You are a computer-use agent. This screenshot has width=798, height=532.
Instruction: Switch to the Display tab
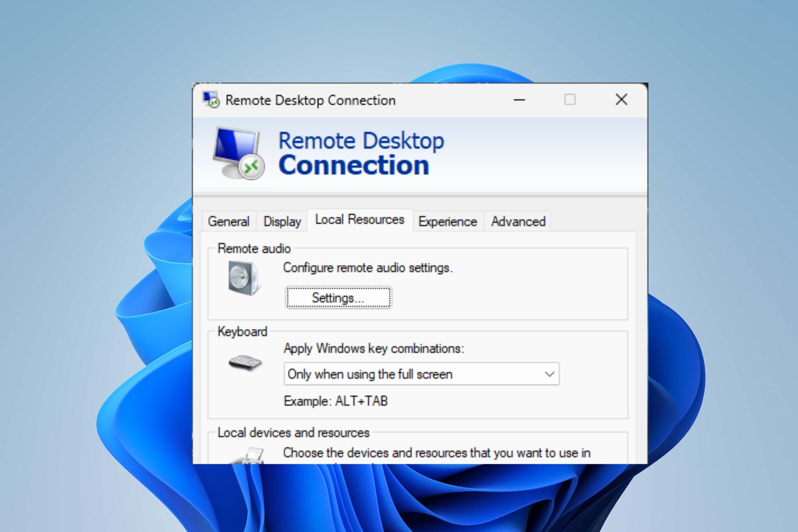pos(282,222)
